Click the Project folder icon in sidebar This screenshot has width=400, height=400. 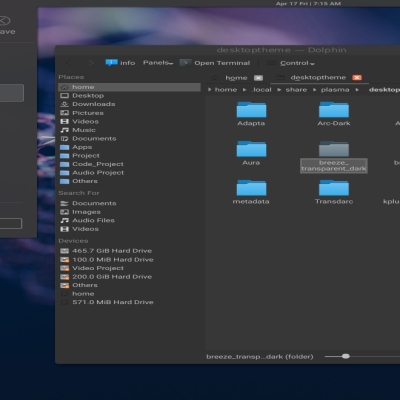coord(64,156)
